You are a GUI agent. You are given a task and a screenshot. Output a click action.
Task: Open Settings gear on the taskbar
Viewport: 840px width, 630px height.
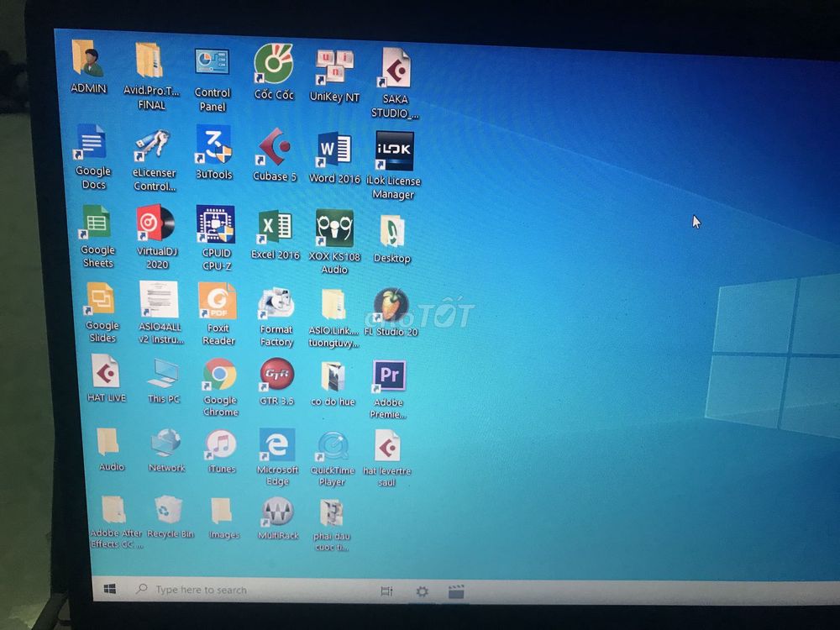[x=423, y=591]
